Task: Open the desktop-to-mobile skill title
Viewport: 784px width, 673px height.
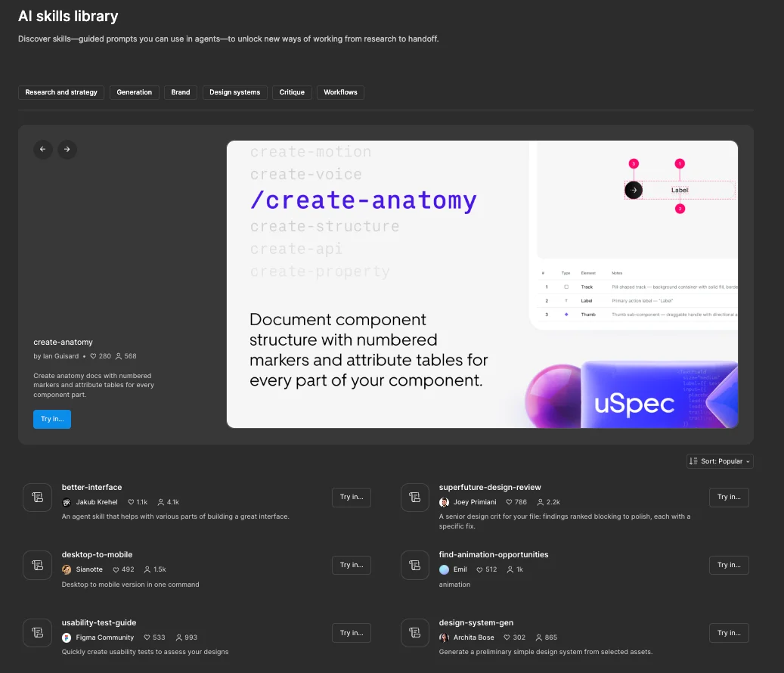Action: (97, 554)
